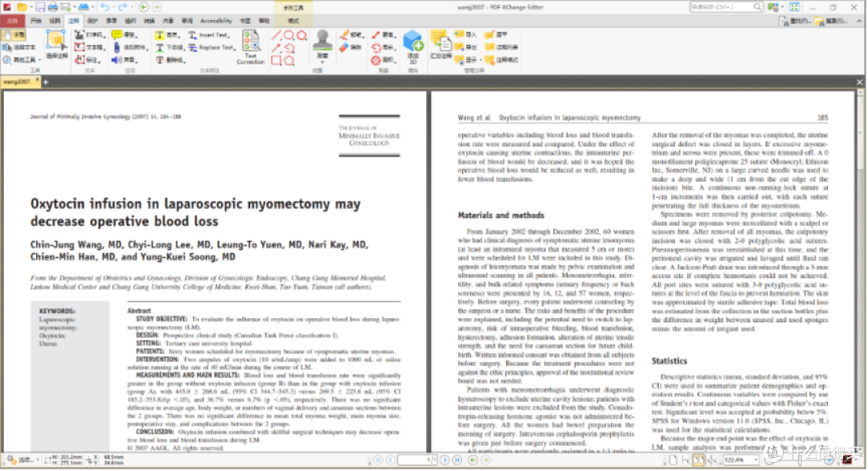Select the Strikeout text tool
Image resolution: width=868 pixels, height=471 pixels.
170,59
